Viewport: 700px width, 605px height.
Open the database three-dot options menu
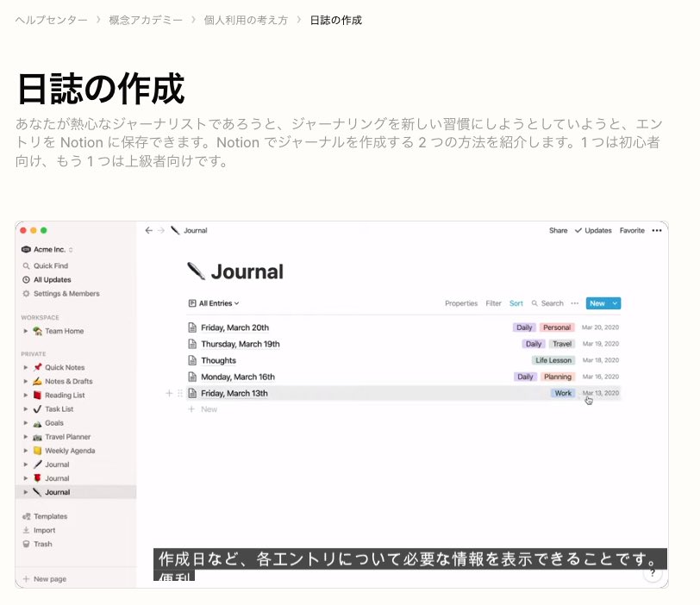574,303
